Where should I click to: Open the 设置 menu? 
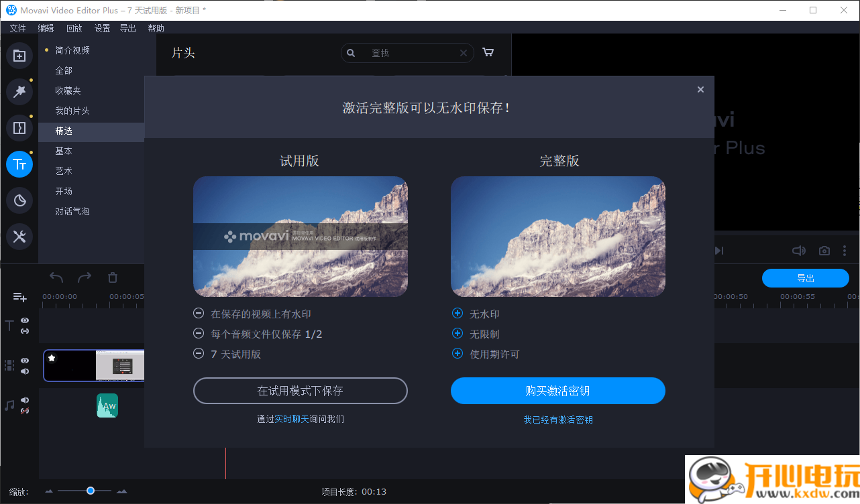[102, 28]
